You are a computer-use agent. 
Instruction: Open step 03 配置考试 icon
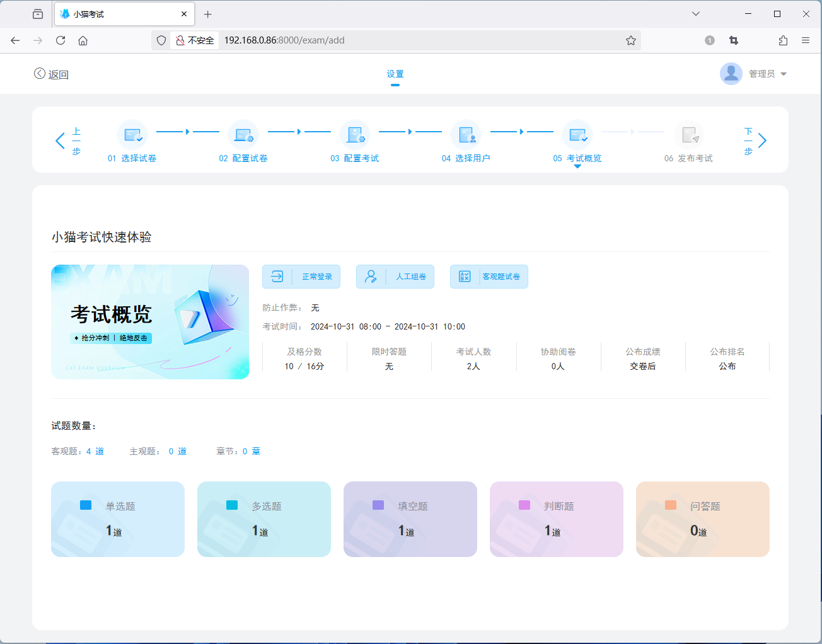(355, 135)
